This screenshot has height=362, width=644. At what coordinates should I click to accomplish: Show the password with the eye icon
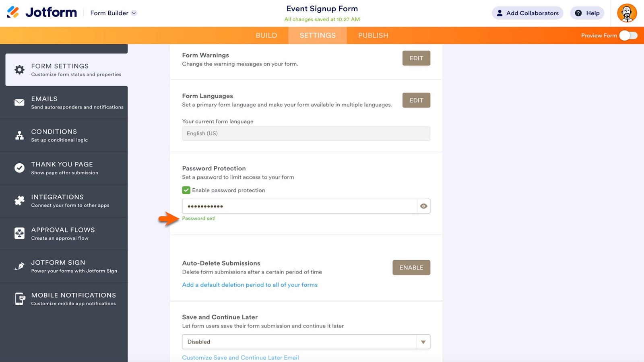coord(423,206)
